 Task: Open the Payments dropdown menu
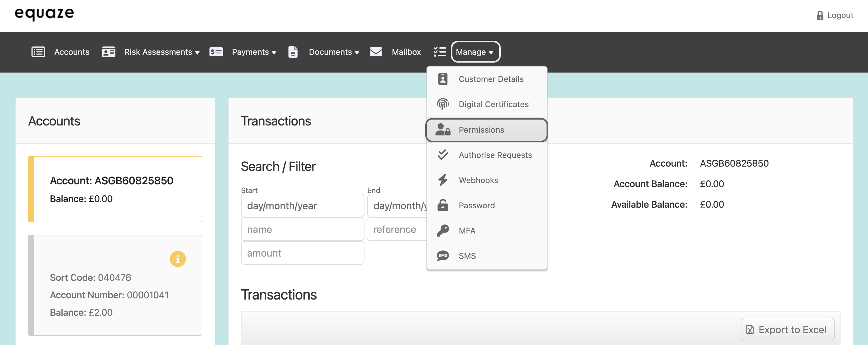click(x=254, y=52)
